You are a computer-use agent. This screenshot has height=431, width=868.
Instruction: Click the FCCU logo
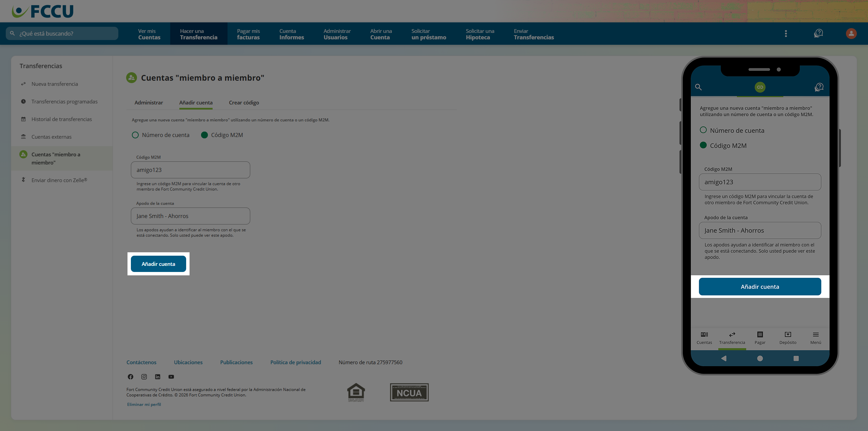(x=43, y=11)
